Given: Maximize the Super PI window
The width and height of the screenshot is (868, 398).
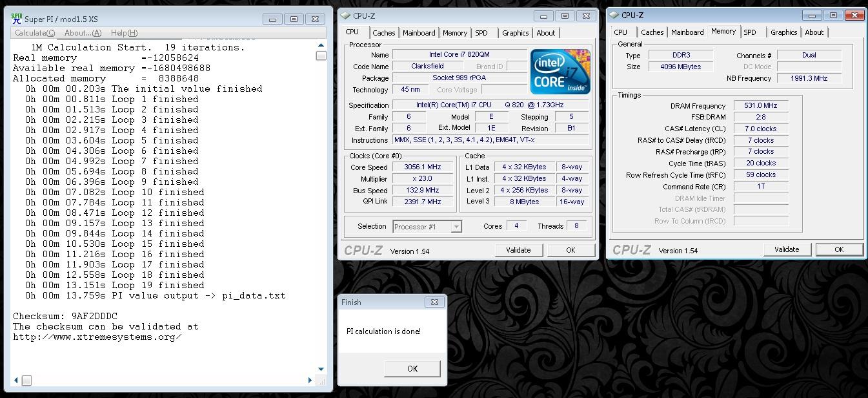Looking at the screenshot, I should click(294, 19).
